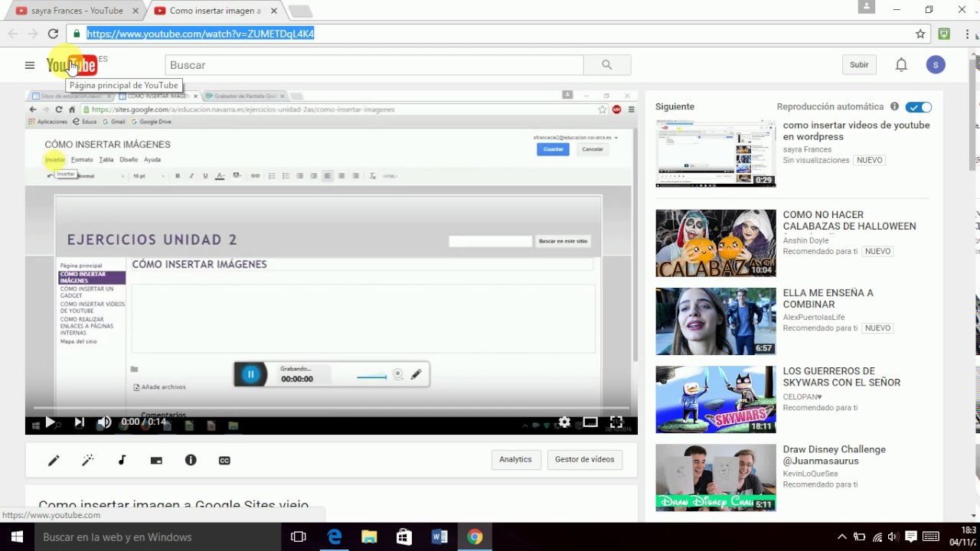Open 'LOS GUERREROS DE SKYWARS' video title

841,377
